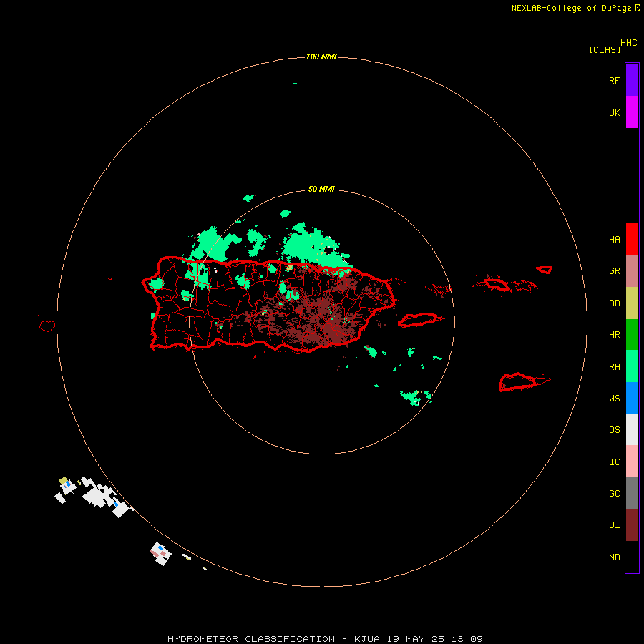
Task: Click the Hydrometeor Classification KJUA title caption
Action: coord(325,639)
